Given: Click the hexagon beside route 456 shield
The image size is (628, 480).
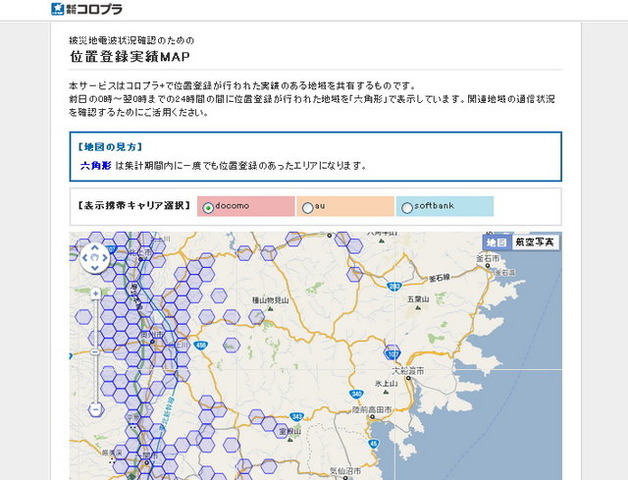Looking at the screenshot, I should [231, 345].
